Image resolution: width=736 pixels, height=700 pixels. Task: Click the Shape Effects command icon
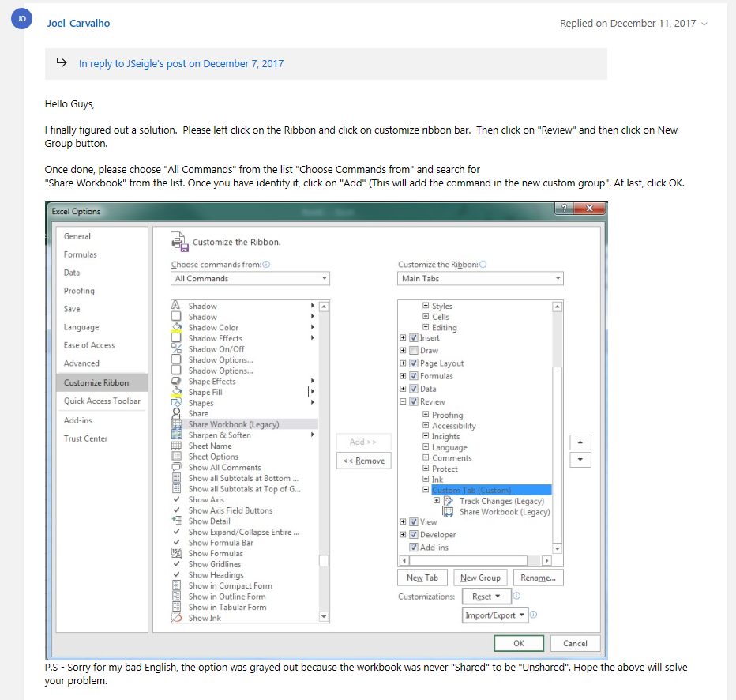click(176, 381)
